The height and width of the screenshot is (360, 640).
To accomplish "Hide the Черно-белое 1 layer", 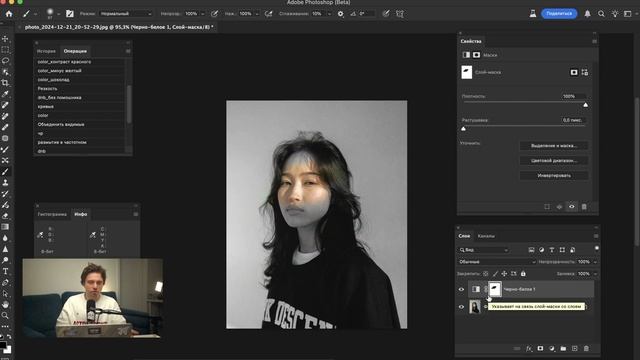I will (x=462, y=289).
